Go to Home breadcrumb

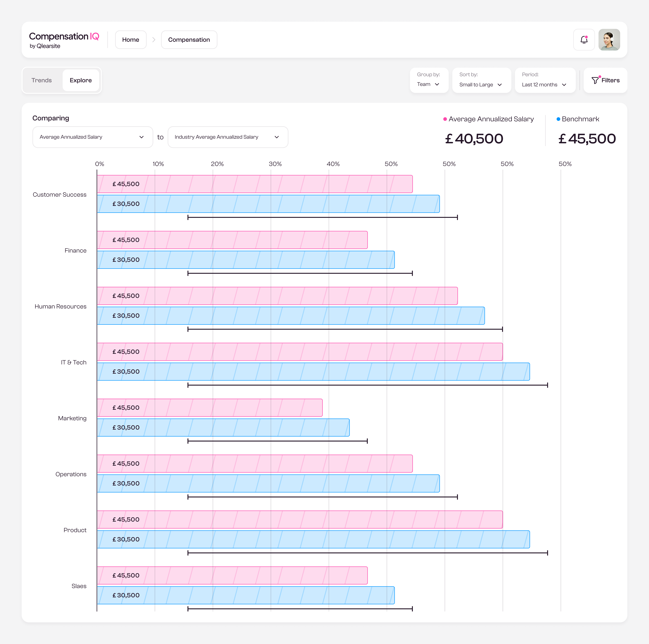click(x=131, y=40)
